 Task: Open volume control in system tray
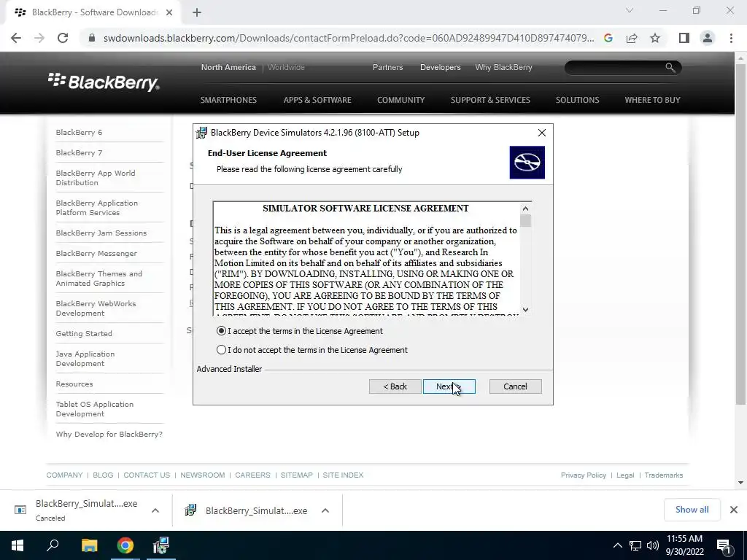(653, 545)
